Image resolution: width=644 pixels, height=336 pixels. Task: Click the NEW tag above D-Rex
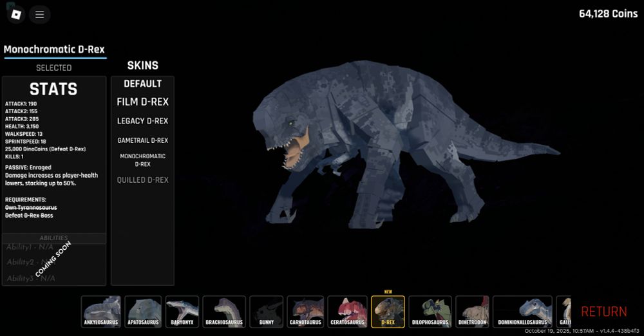click(x=388, y=292)
